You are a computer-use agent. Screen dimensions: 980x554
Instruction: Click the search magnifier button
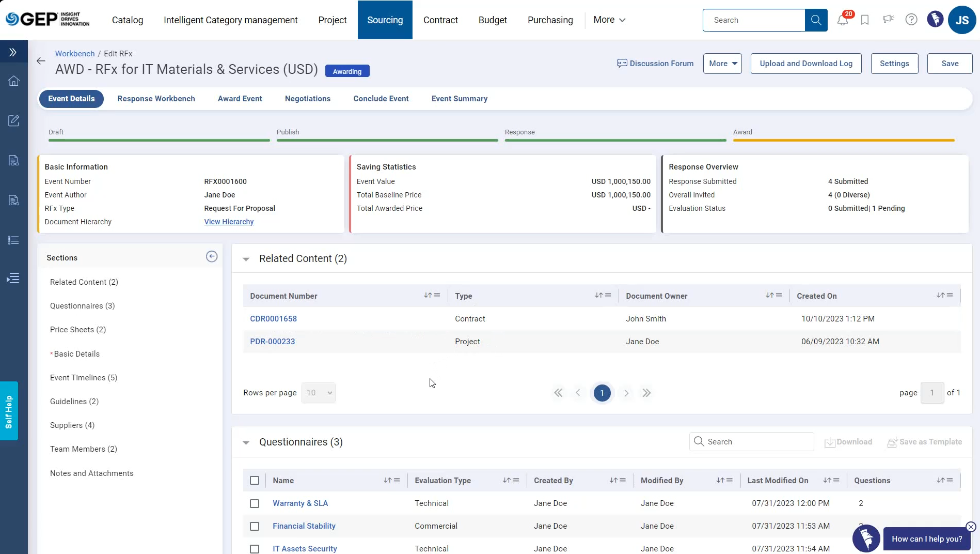[816, 20]
